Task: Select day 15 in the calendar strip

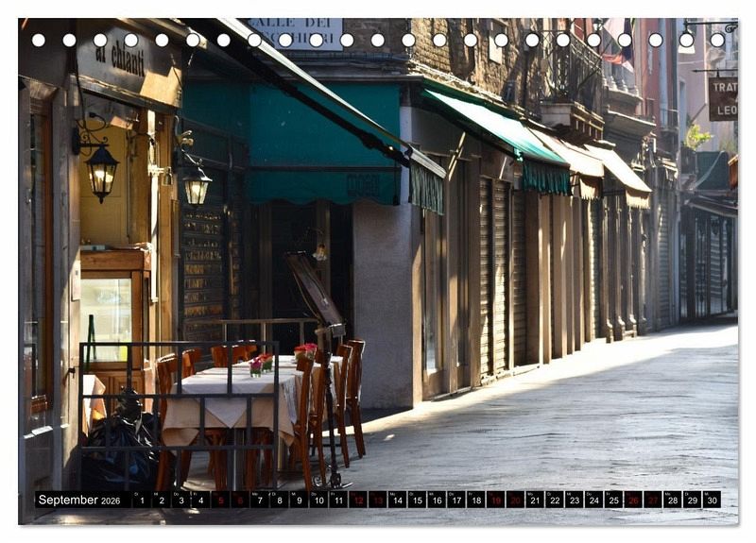Action: 417,501
